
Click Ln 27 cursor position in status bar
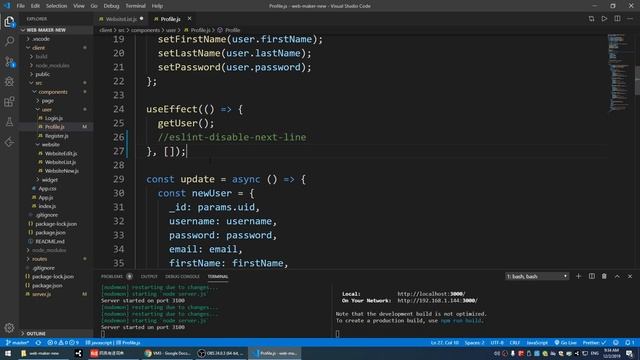coord(444,342)
